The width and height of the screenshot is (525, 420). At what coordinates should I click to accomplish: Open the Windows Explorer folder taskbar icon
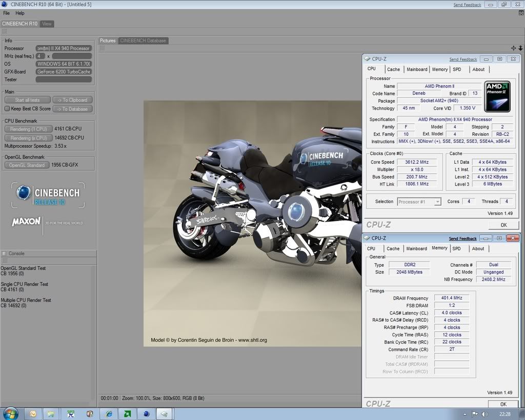click(x=51, y=414)
